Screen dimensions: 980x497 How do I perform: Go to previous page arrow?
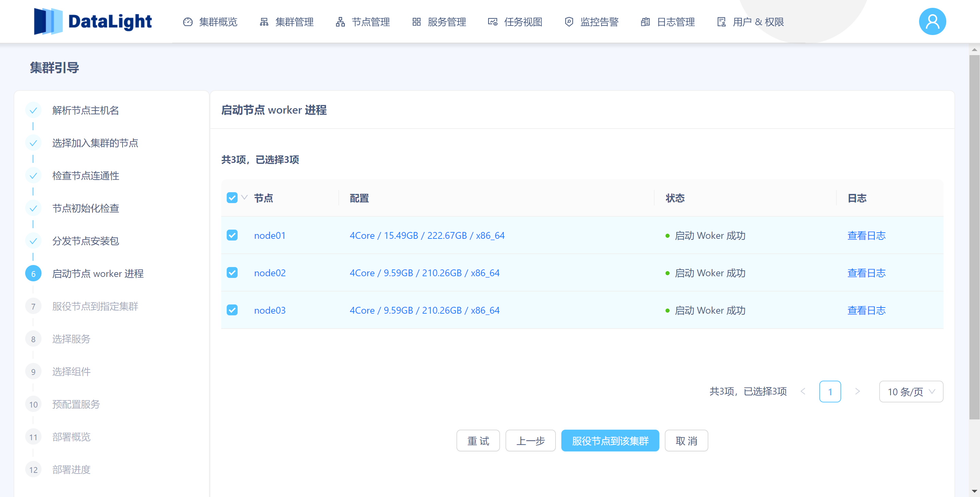coord(803,391)
